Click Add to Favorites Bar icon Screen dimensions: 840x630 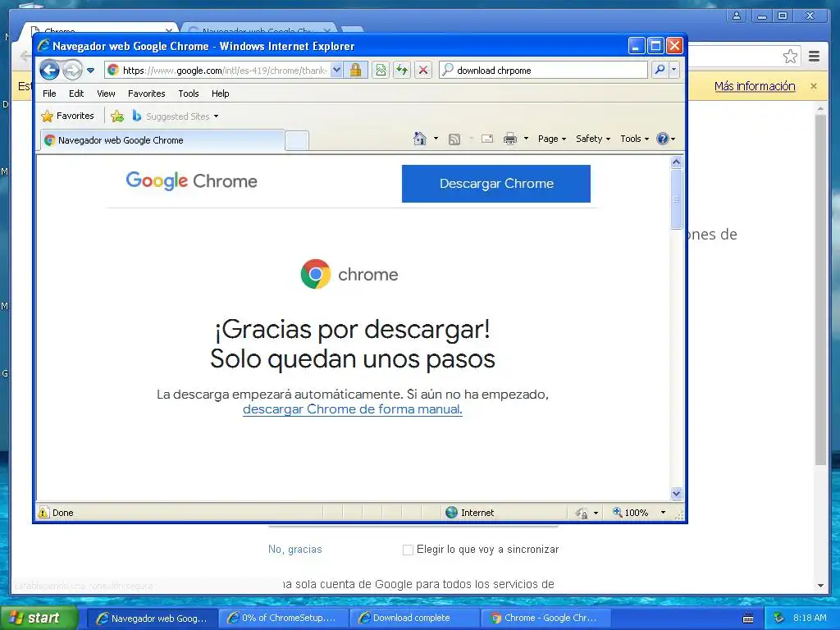tap(117, 116)
